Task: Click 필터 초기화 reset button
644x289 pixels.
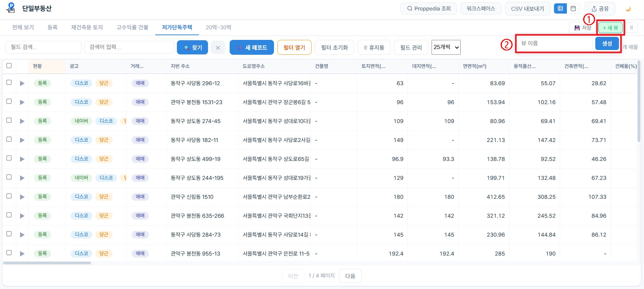Action: (x=334, y=48)
